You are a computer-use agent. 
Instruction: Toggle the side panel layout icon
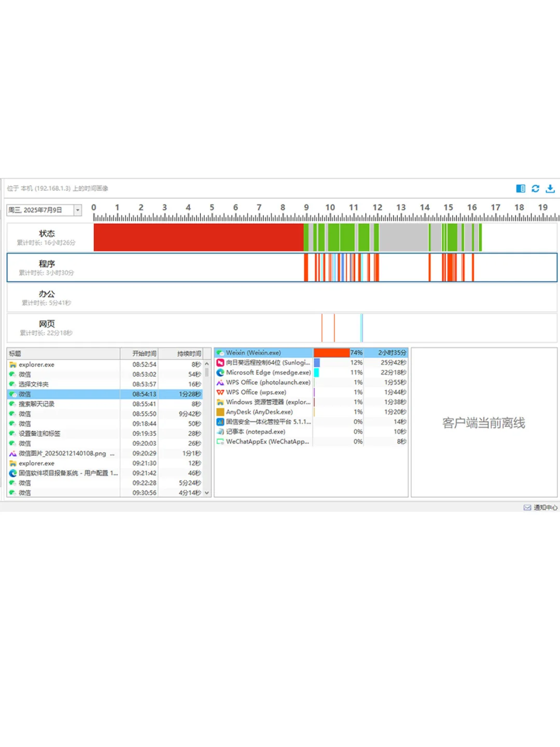click(521, 188)
